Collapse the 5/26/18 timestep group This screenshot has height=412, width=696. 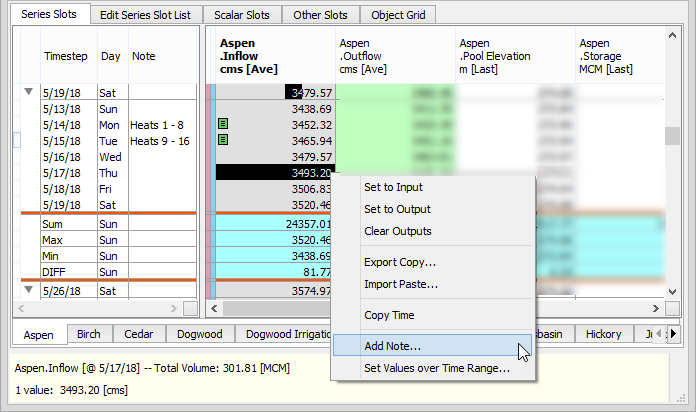(28, 290)
